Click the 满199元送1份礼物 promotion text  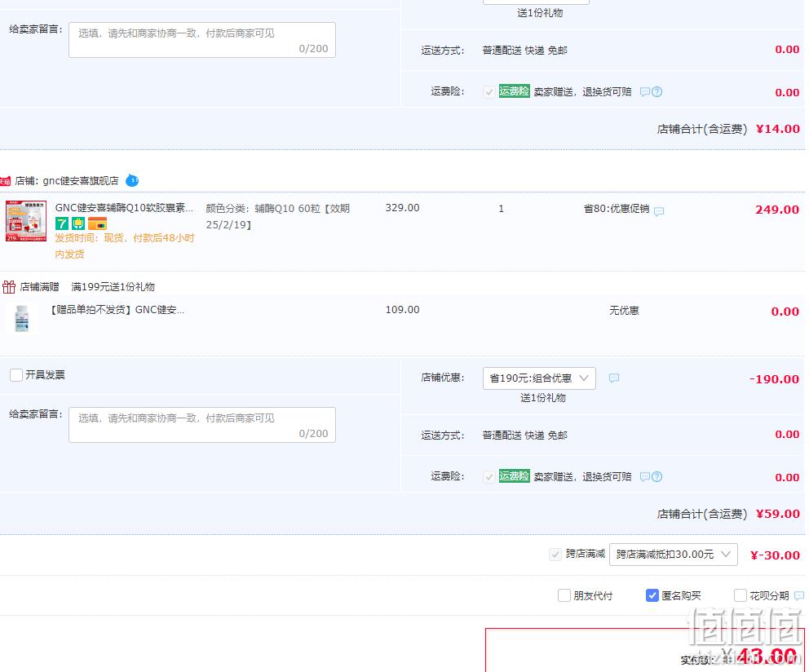[x=113, y=286]
